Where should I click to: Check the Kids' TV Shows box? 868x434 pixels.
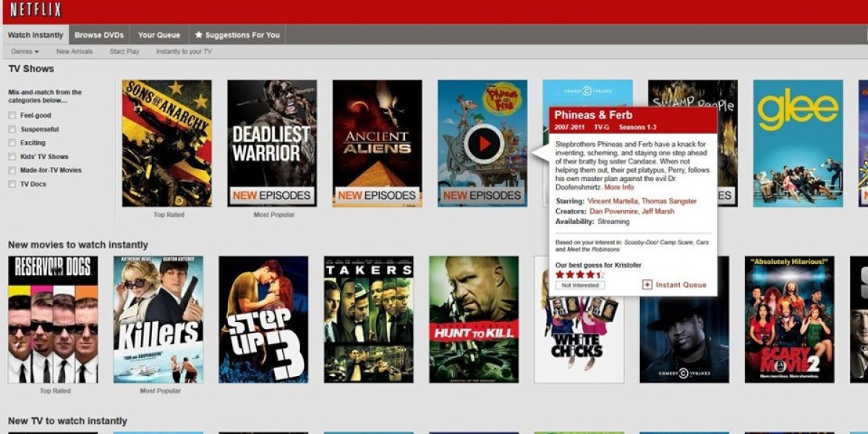point(13,156)
